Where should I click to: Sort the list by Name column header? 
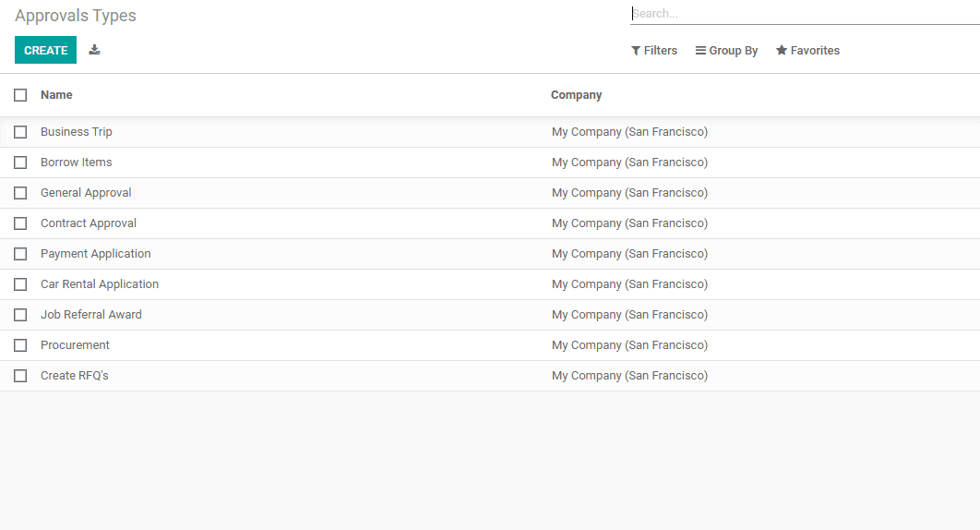[x=56, y=95]
